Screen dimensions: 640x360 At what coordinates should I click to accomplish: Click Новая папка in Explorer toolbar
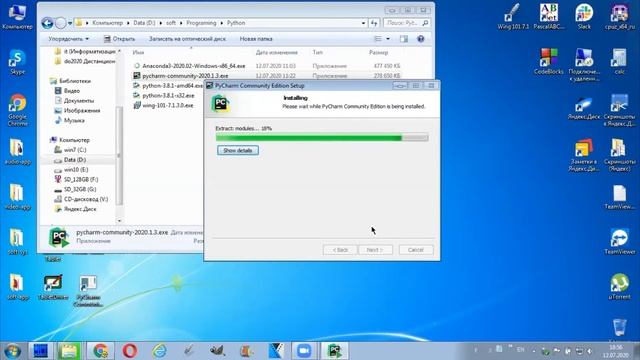[256, 39]
